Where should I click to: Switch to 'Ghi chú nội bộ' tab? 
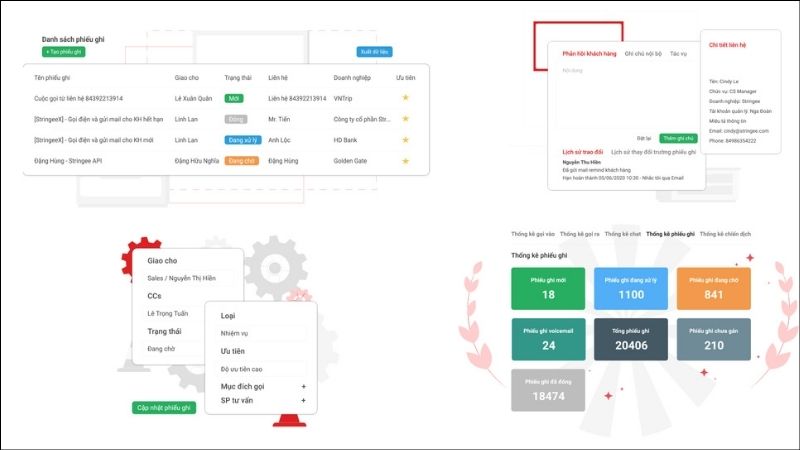point(643,54)
